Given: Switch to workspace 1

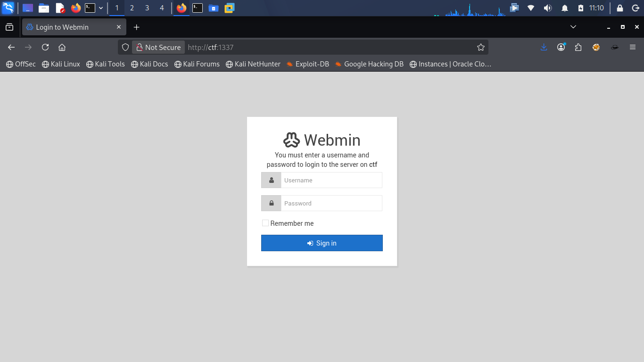Looking at the screenshot, I should click(117, 8).
